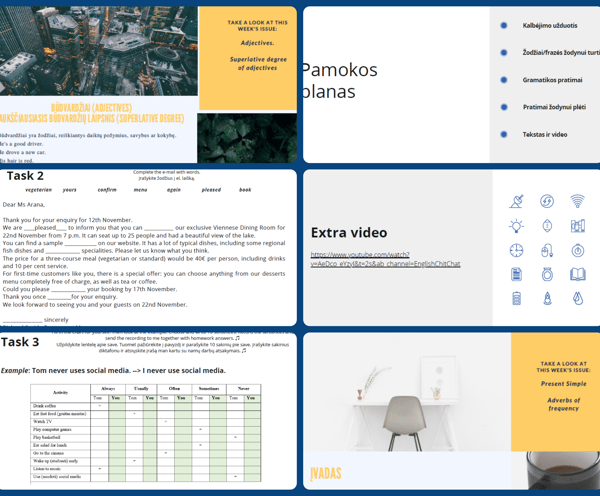Screen dimensions: 600x496
Task: Select the Superlative degree of adjectives text
Action: pyautogui.click(x=258, y=64)
